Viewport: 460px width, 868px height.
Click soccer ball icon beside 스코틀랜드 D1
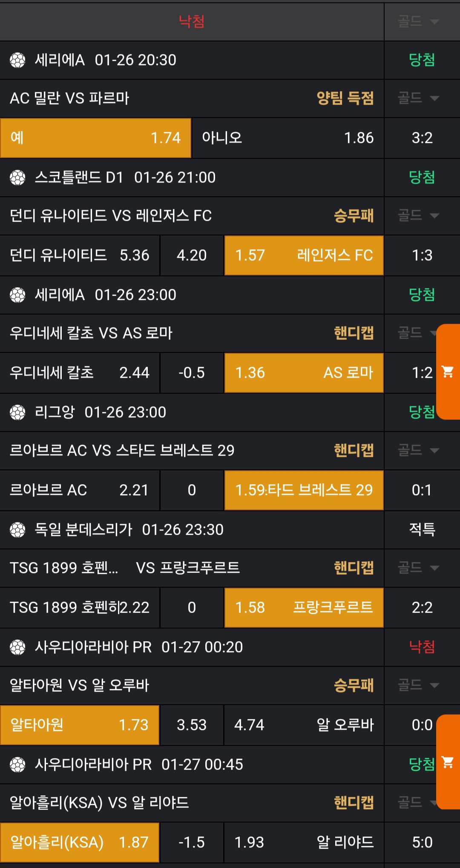(x=17, y=177)
